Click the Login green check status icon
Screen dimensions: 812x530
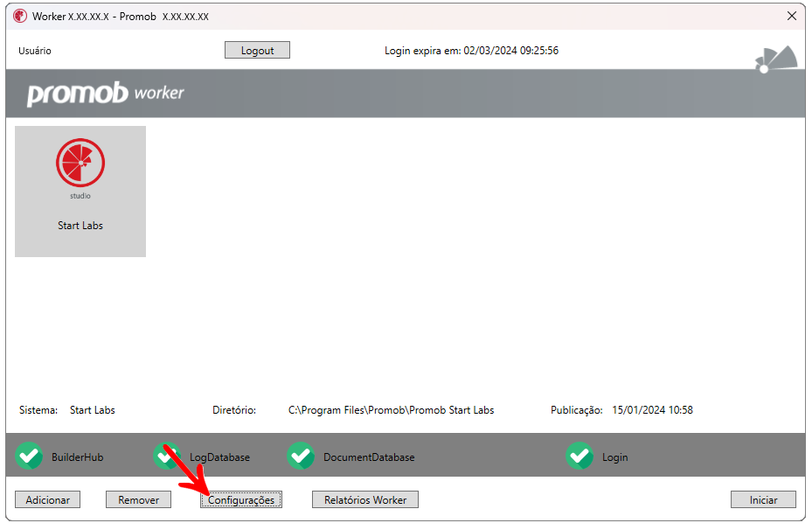pos(580,456)
